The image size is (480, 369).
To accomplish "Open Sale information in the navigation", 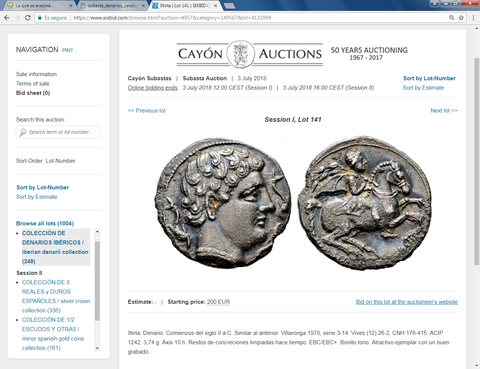I will (36, 74).
